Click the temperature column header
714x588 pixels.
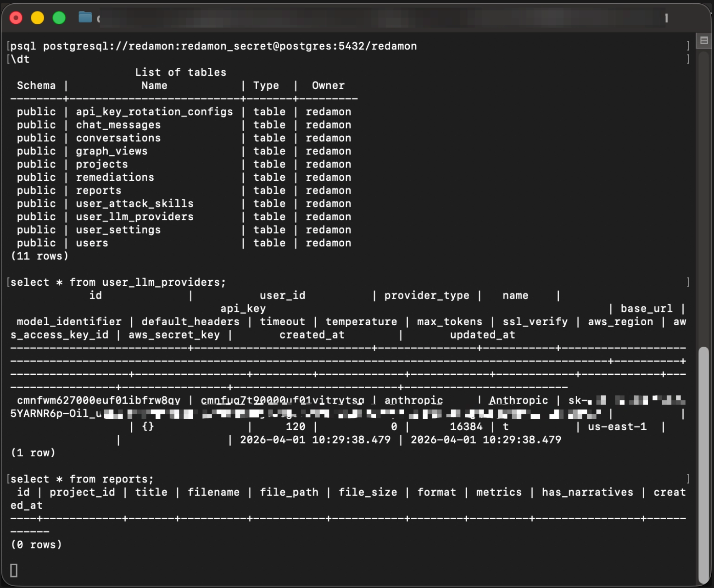click(x=361, y=322)
